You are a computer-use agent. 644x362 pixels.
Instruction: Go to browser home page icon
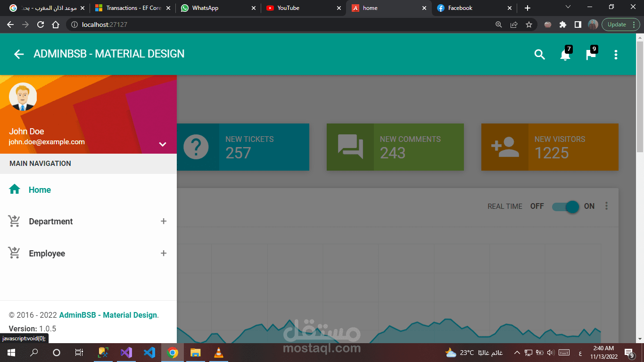(56, 25)
